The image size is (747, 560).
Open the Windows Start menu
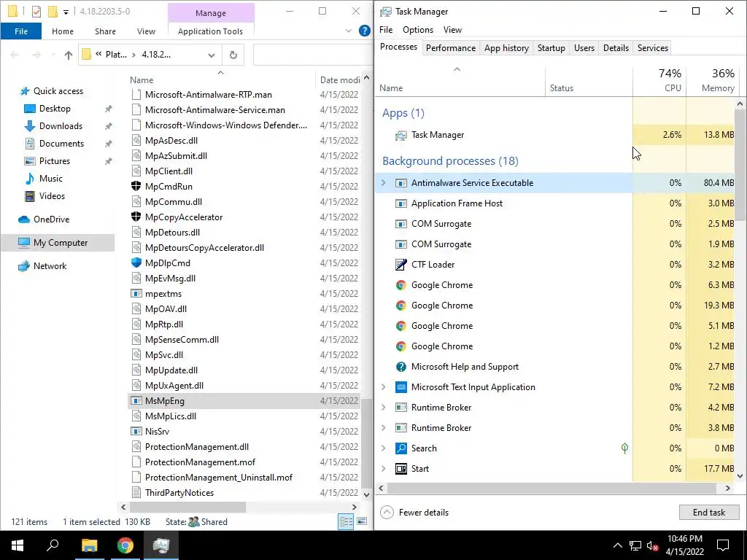(x=18, y=545)
